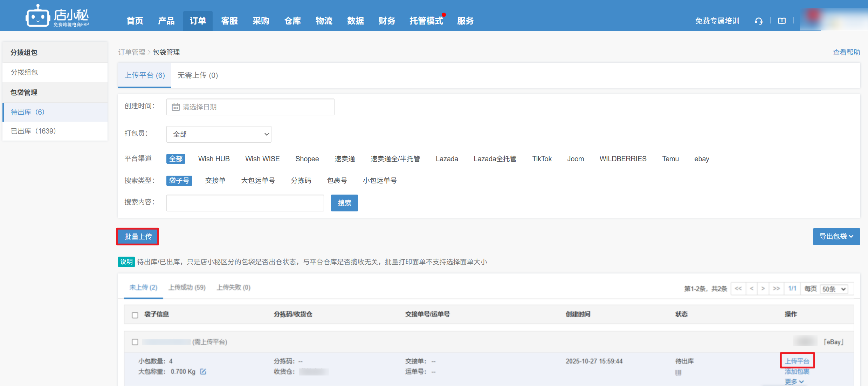Open the 打包员 dropdown
This screenshot has width=868, height=386.
pos(219,134)
